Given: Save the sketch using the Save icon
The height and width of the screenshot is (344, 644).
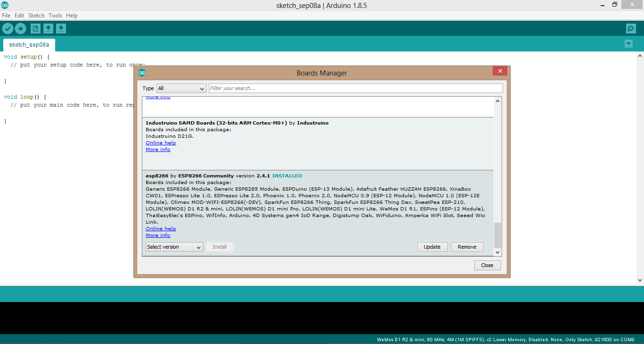Looking at the screenshot, I should pyautogui.click(x=61, y=28).
